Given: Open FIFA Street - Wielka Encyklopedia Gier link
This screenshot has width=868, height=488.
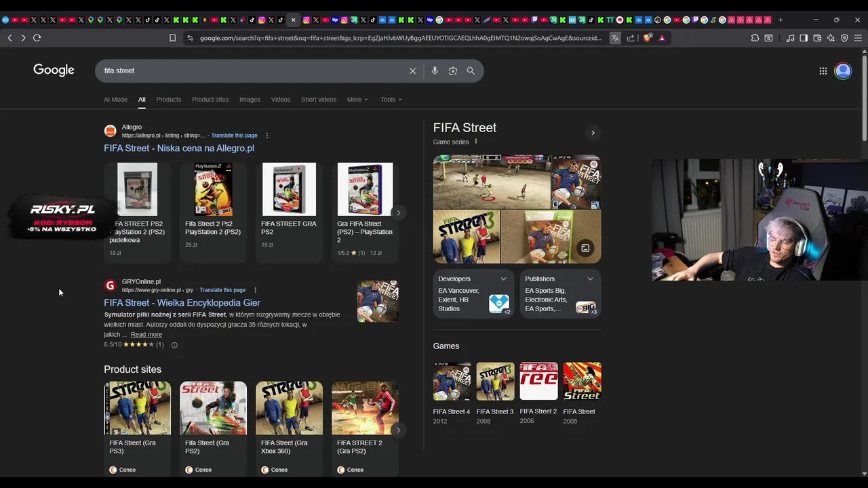Looking at the screenshot, I should click(182, 303).
